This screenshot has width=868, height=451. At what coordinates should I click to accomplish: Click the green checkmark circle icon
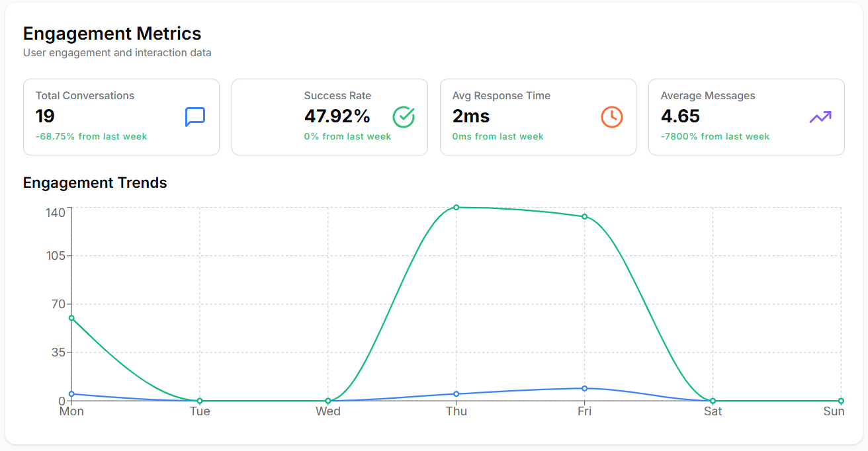point(404,117)
